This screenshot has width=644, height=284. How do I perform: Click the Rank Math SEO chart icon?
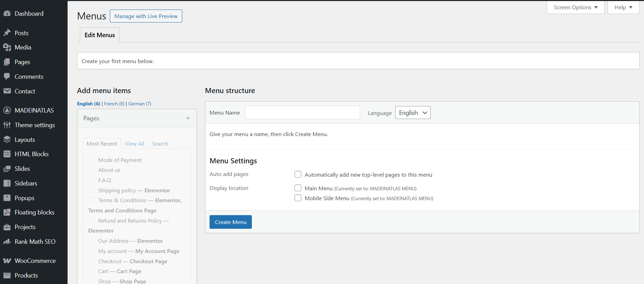coord(7,242)
